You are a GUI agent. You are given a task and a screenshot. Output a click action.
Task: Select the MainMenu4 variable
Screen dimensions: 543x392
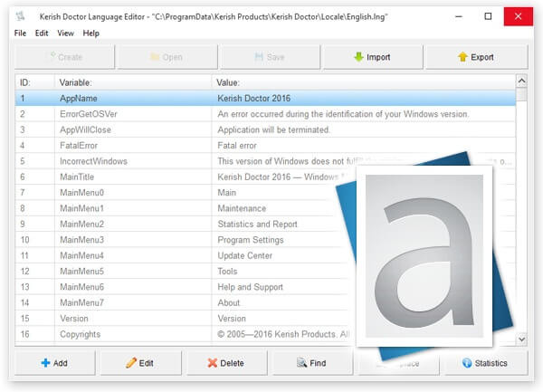[81, 255]
